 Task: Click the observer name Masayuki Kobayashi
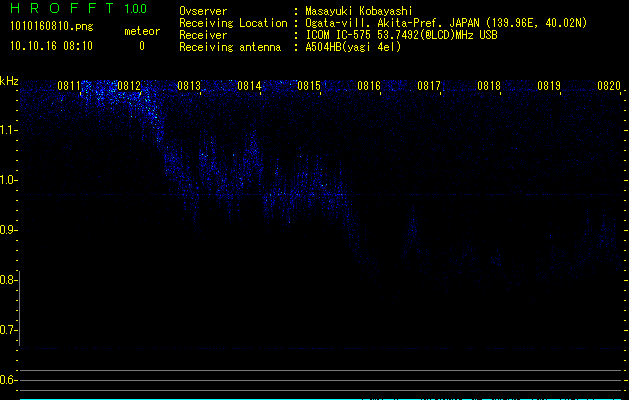[359, 11]
